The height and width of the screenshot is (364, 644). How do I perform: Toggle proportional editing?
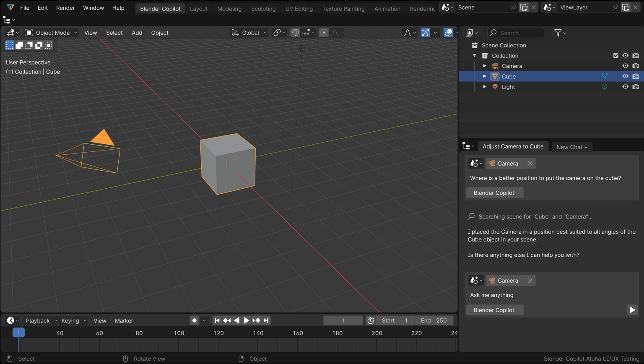pyautogui.click(x=324, y=33)
